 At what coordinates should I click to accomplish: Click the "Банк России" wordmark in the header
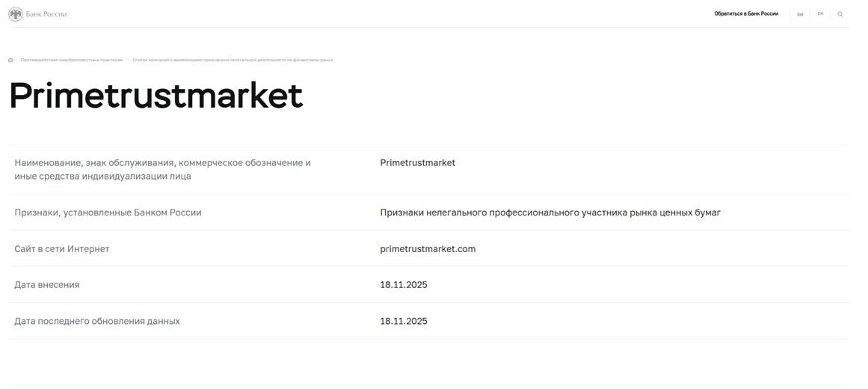pos(46,14)
